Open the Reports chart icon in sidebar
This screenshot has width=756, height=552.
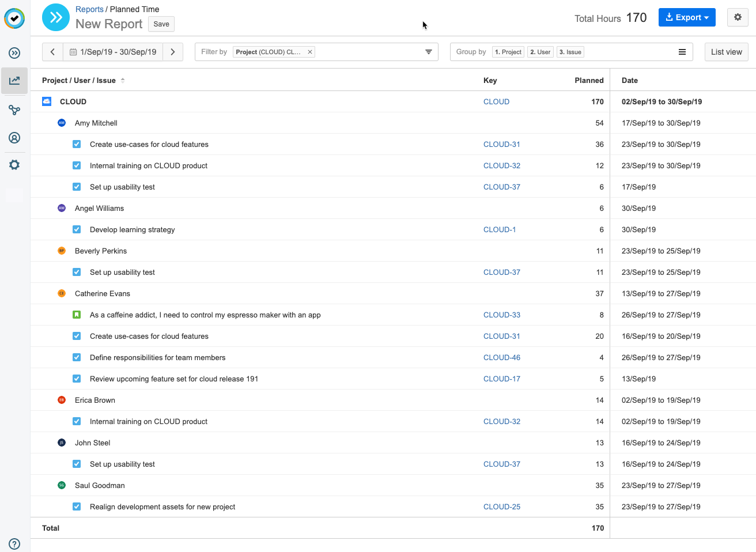click(14, 81)
